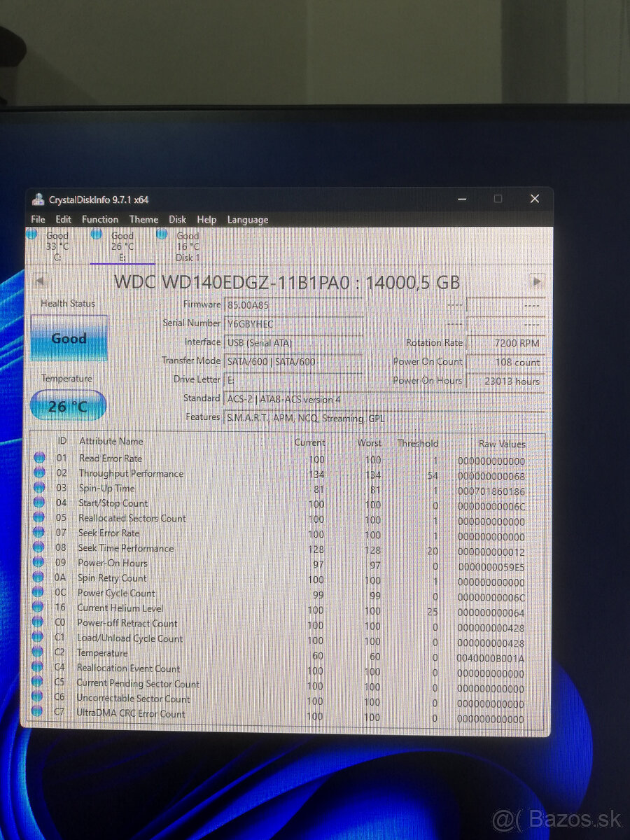Open the Disk menu to choose a drive
This screenshot has width=630, height=840.
[177, 219]
